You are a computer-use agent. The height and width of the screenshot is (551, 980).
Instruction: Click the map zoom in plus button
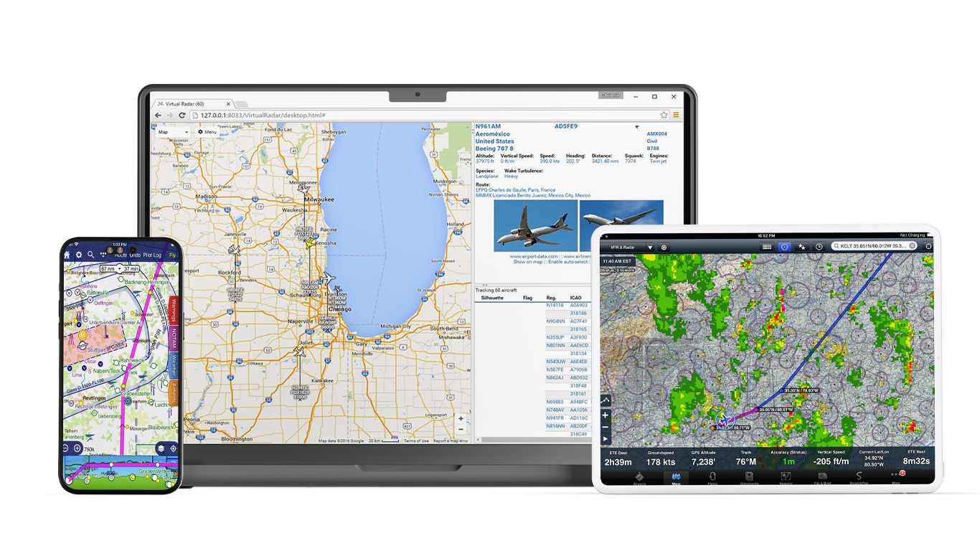click(x=461, y=418)
